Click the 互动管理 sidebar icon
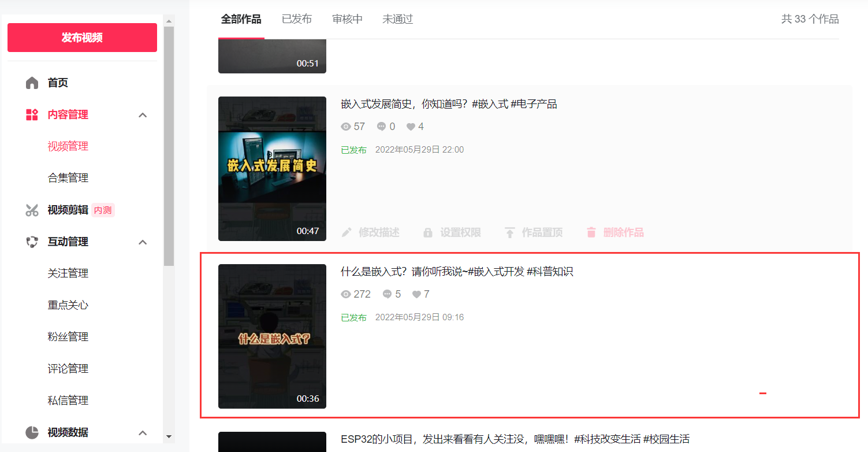 [x=32, y=242]
